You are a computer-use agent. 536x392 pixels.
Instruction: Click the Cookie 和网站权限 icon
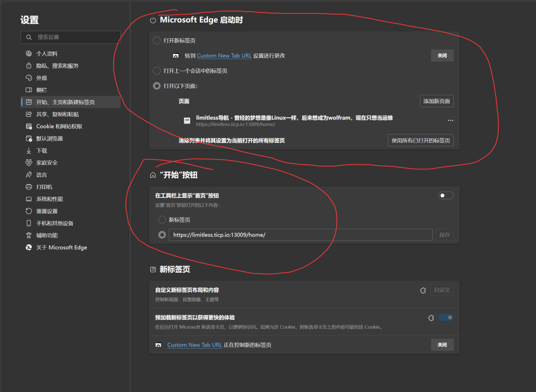29,127
